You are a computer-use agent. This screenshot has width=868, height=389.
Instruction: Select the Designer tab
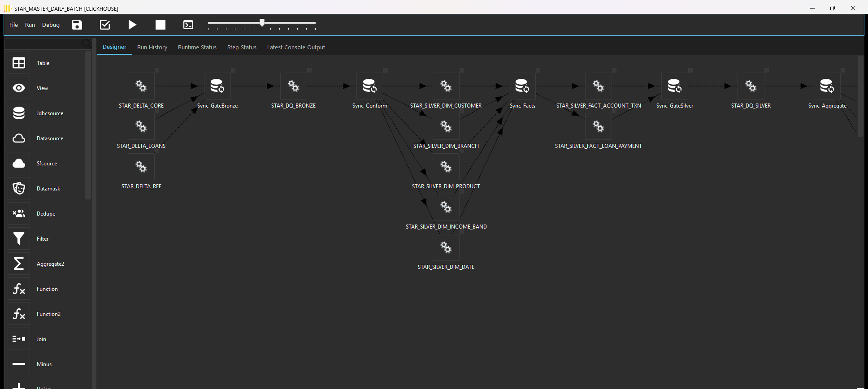[114, 47]
